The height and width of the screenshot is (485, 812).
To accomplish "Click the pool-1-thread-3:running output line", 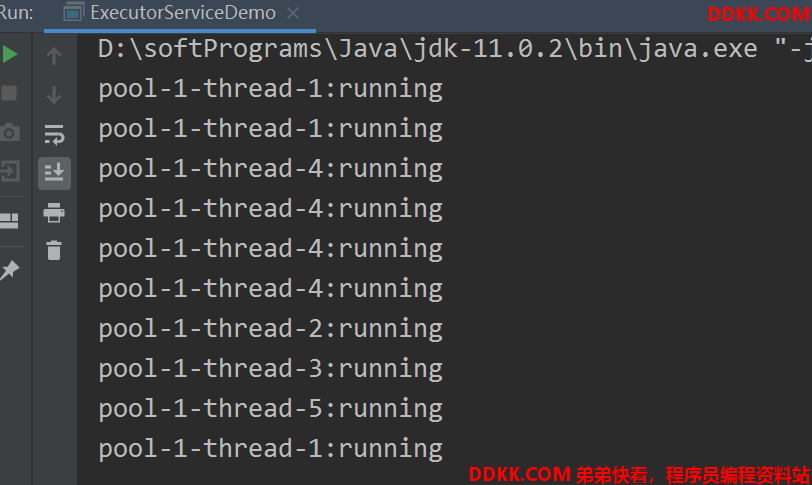I will pos(270,369).
